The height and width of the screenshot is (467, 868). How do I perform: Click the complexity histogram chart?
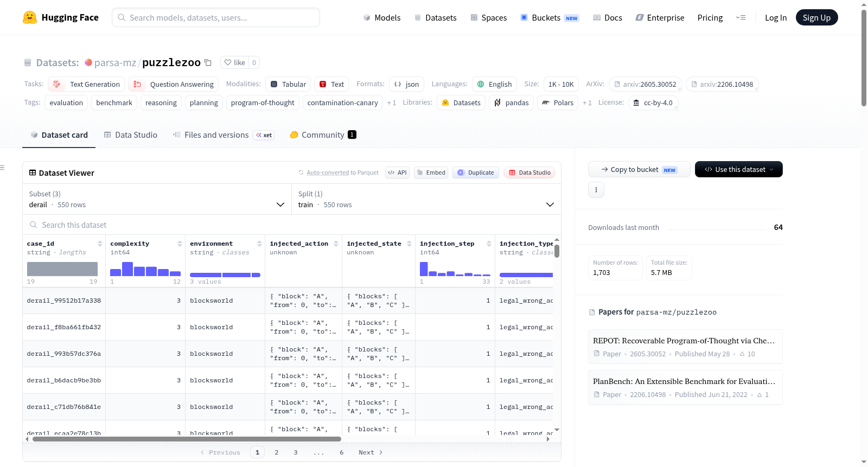(x=145, y=269)
